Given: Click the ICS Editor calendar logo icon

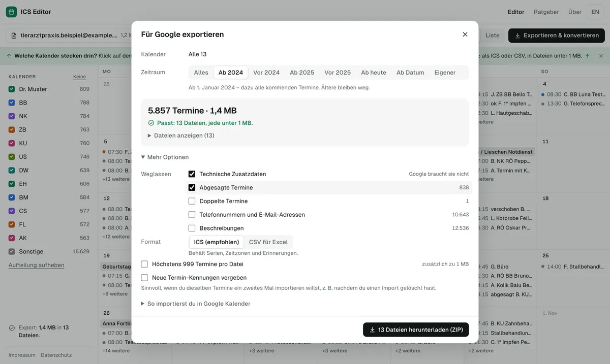Looking at the screenshot, I should point(11,12).
